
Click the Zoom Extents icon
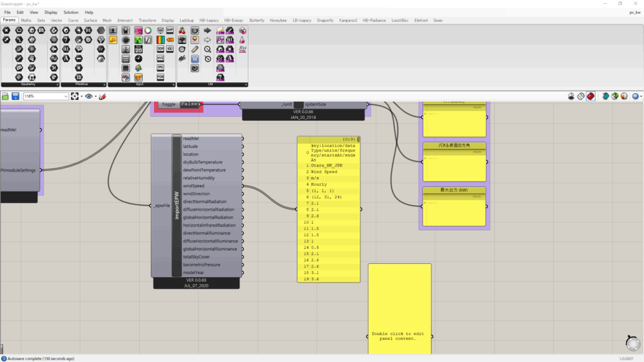pos(76,96)
